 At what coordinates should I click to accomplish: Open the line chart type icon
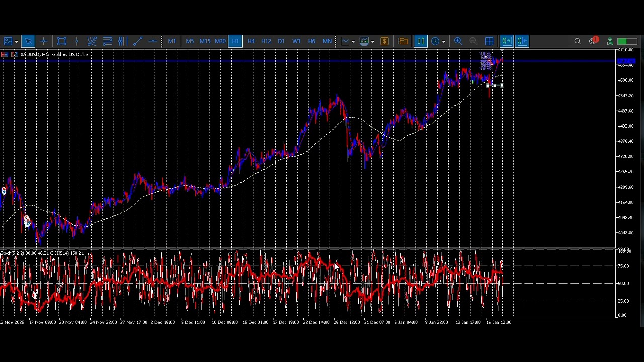pos(345,41)
